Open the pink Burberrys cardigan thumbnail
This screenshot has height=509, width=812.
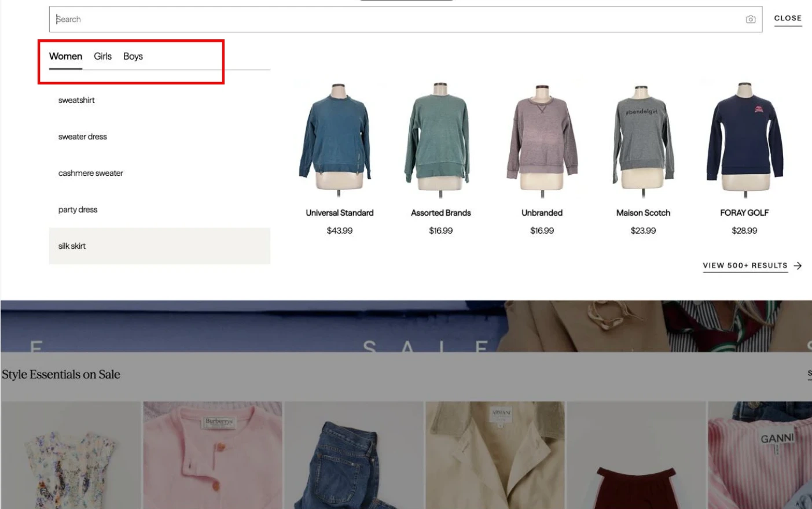click(213, 455)
